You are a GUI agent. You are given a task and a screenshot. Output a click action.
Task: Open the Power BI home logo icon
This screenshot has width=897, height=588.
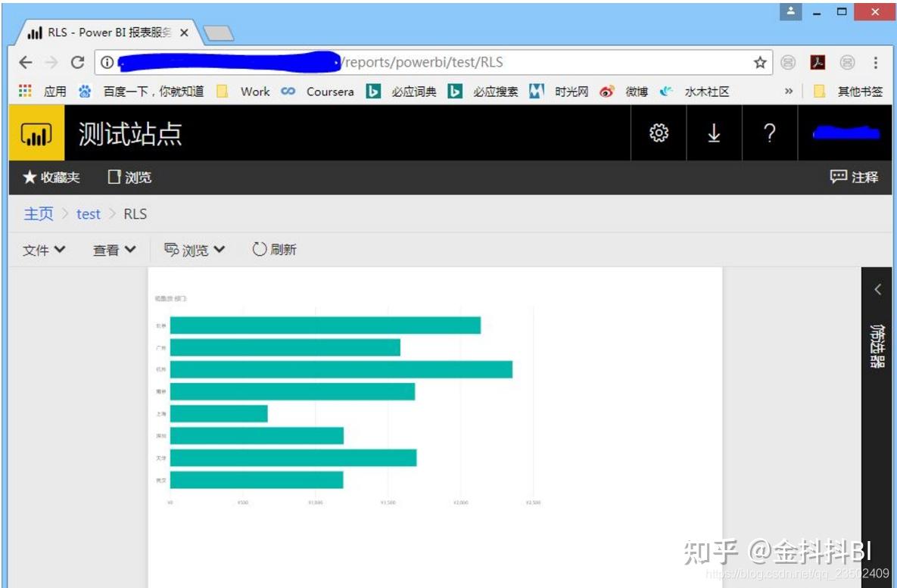click(36, 132)
